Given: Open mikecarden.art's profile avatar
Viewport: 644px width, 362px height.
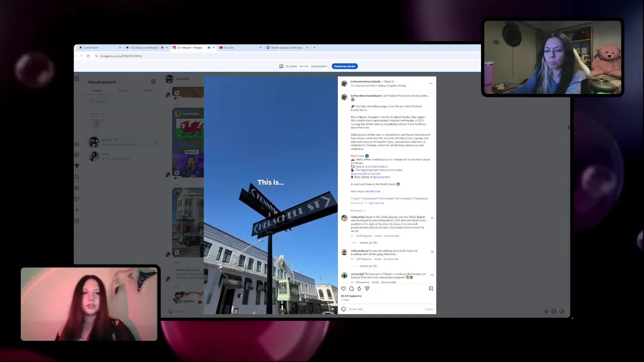Looking at the screenshot, I should point(344,252).
